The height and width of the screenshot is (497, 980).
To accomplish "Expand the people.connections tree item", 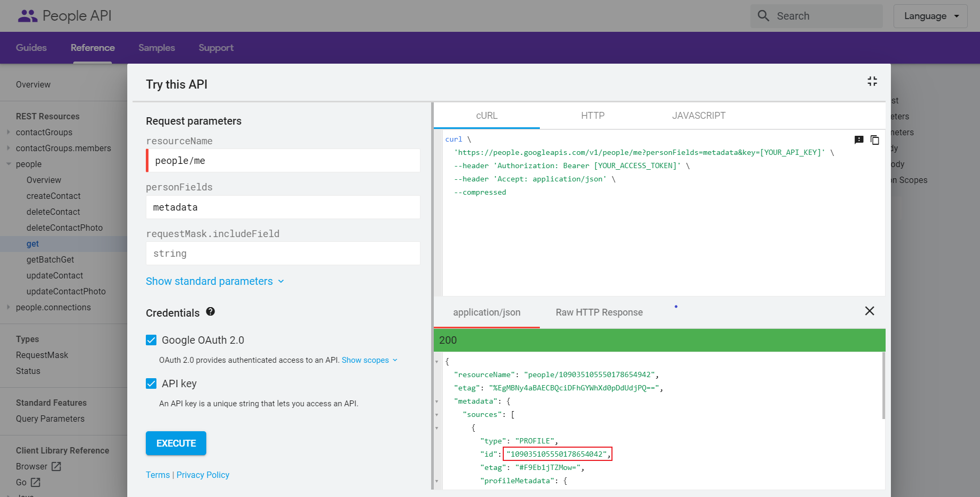I will [x=8, y=307].
